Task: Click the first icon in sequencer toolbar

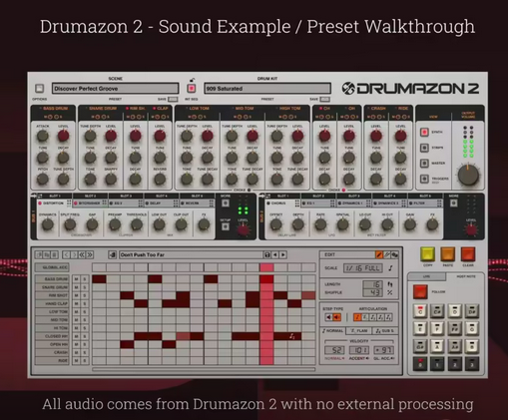Action: (x=39, y=255)
